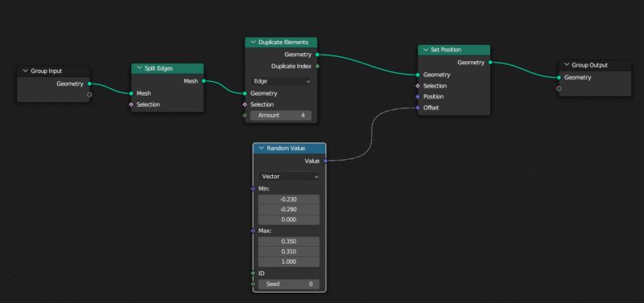This screenshot has height=303, width=644.
Task: Select the Duplicate Elements node title
Action: [x=283, y=43]
